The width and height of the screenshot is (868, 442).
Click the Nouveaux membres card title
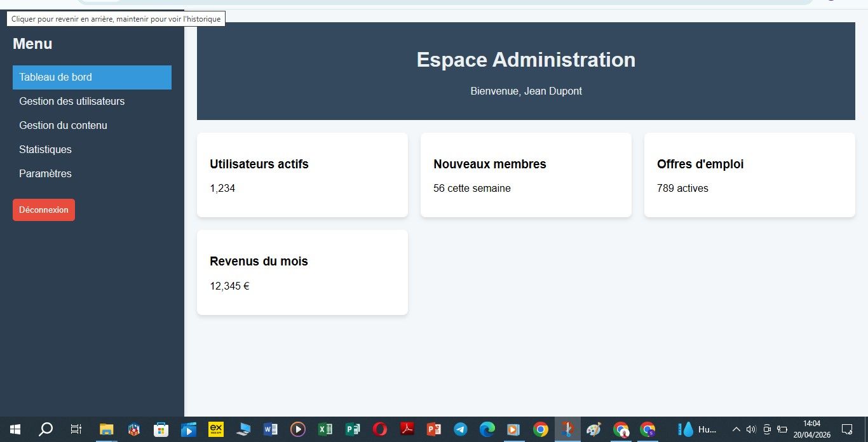tap(490, 164)
